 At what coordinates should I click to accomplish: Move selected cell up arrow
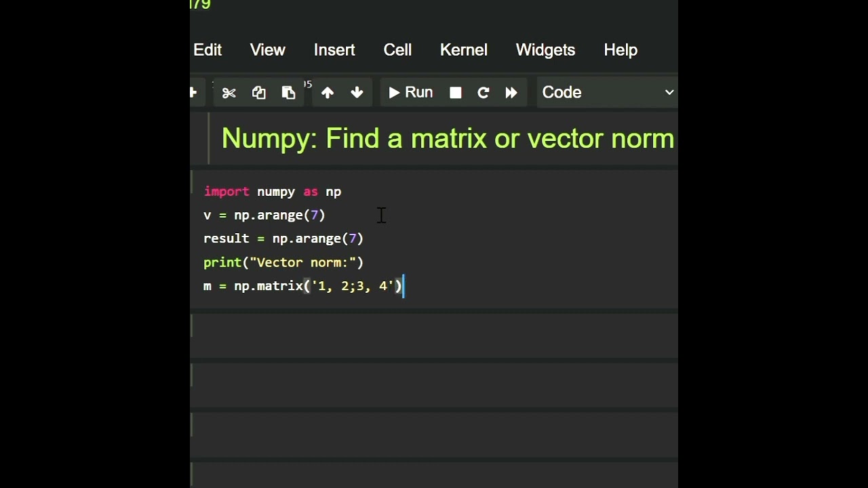[x=328, y=93]
